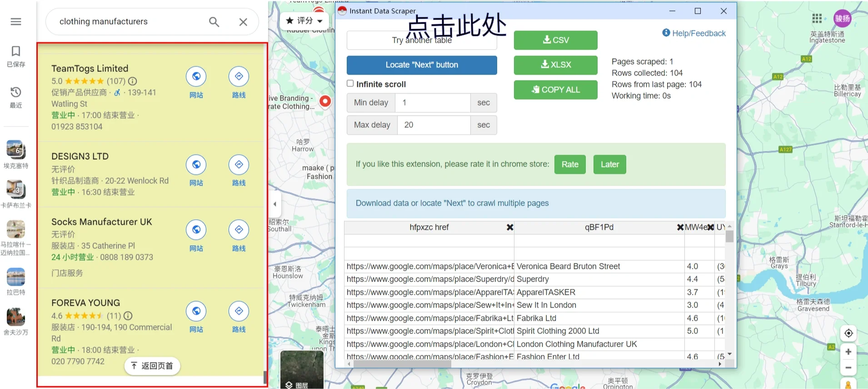The width and height of the screenshot is (868, 389).
Task: Open the DESIGN3 LTD listing
Action: (80, 156)
